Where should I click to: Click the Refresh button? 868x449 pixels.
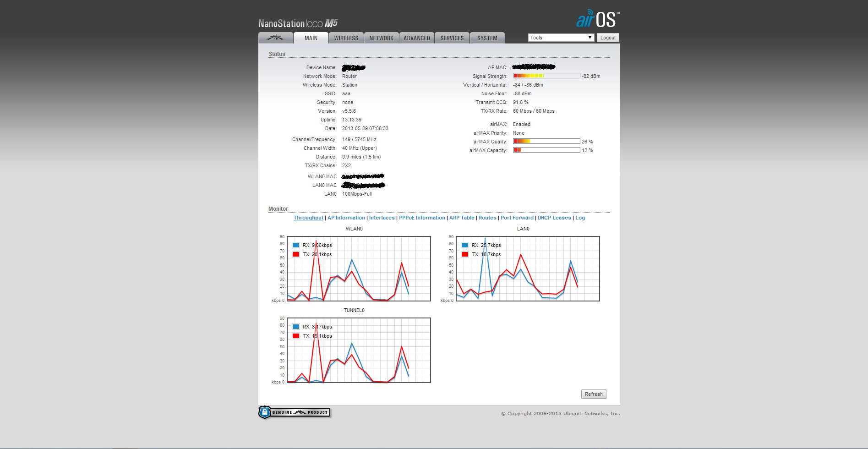coord(594,394)
